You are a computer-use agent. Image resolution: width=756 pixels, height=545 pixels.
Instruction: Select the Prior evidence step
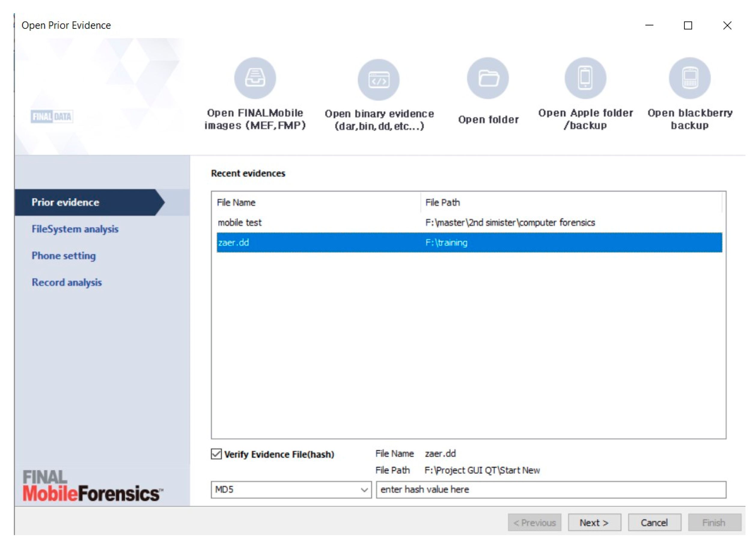click(x=65, y=202)
